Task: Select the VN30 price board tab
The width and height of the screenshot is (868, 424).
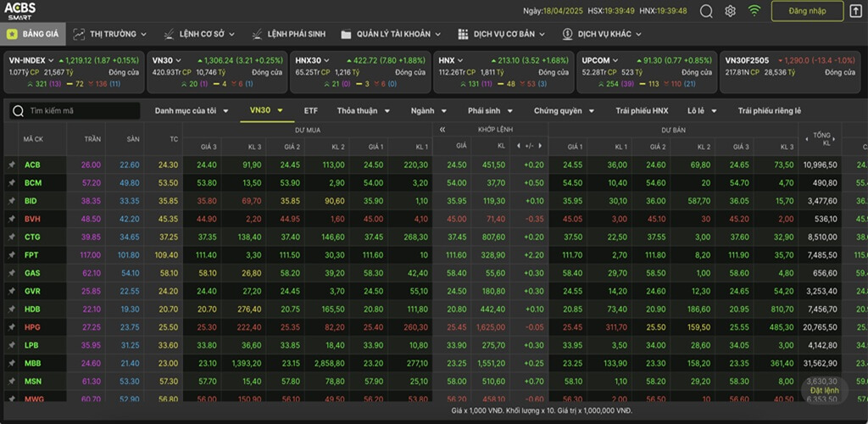Action: [x=267, y=111]
